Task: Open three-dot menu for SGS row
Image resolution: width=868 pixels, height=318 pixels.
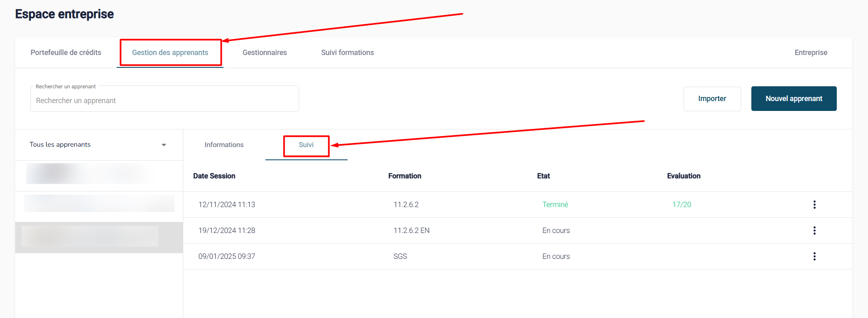Action: pos(814,256)
